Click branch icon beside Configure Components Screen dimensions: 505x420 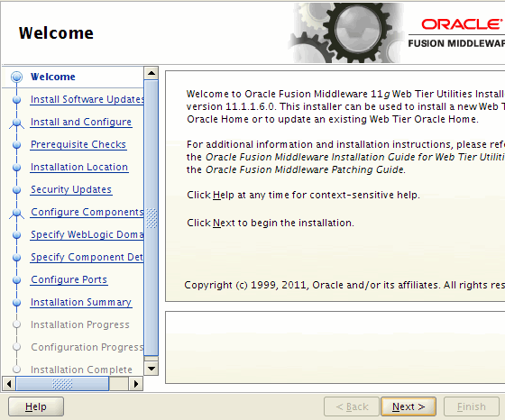17,214
